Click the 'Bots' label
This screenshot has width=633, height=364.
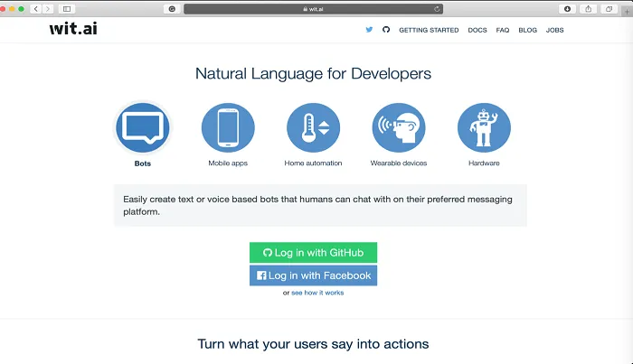[143, 163]
